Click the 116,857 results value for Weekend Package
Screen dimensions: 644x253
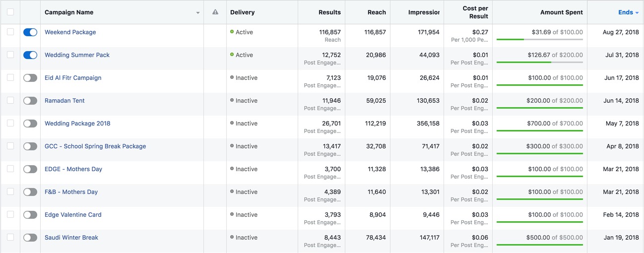coord(330,32)
